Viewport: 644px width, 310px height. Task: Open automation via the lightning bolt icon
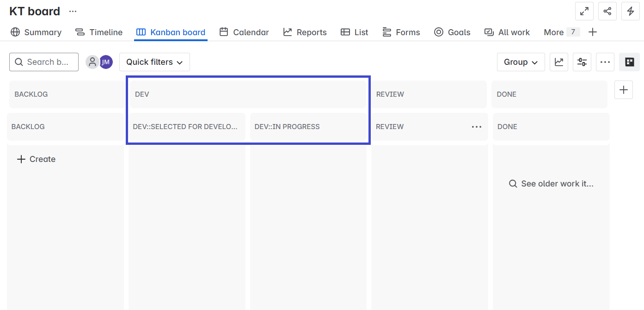[631, 11]
